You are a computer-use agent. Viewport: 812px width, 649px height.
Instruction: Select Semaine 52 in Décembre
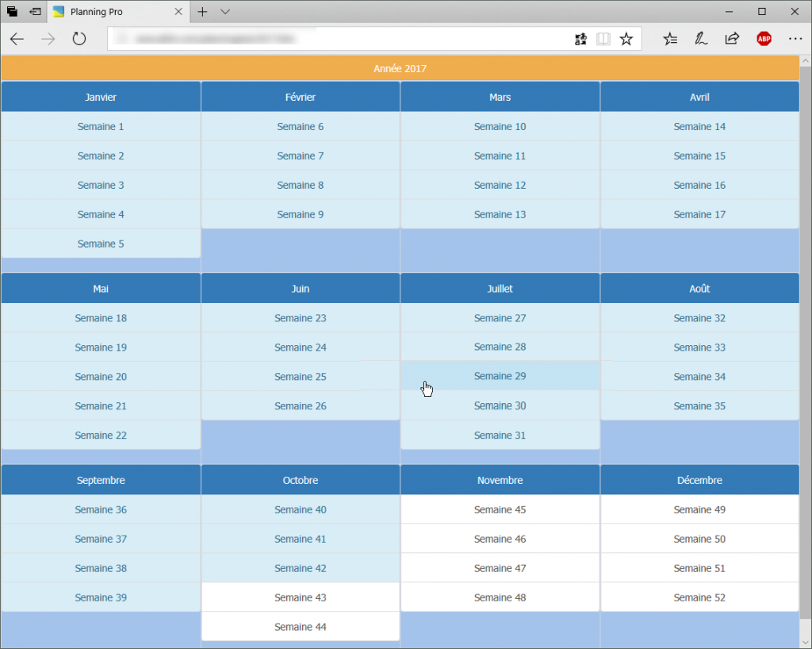(699, 597)
